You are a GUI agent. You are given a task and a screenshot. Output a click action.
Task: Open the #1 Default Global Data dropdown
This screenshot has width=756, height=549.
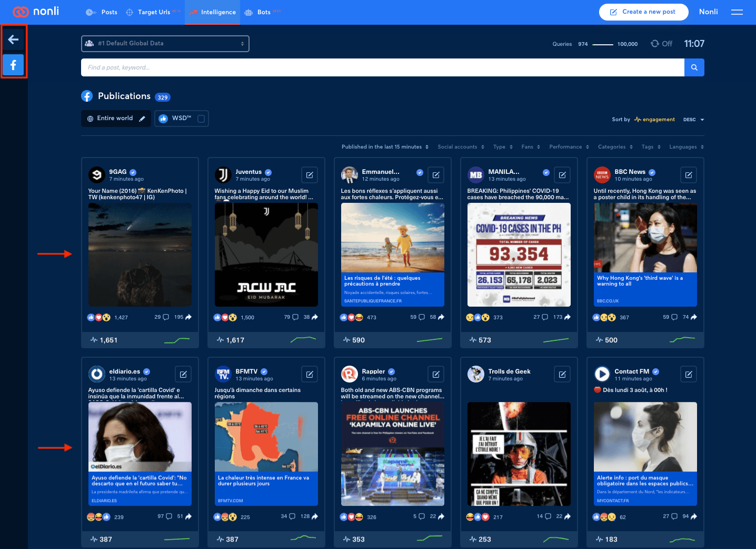click(x=165, y=44)
